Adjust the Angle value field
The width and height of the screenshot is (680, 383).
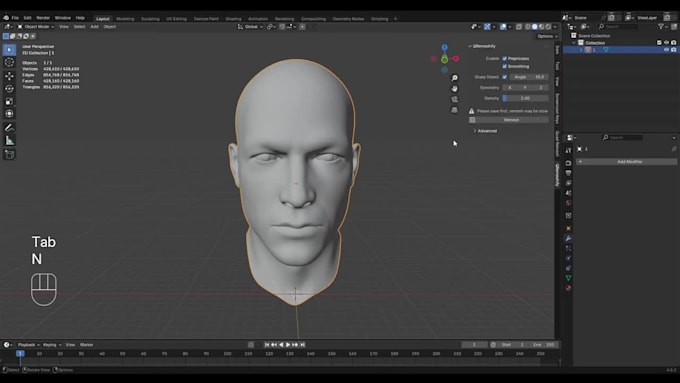coord(529,77)
